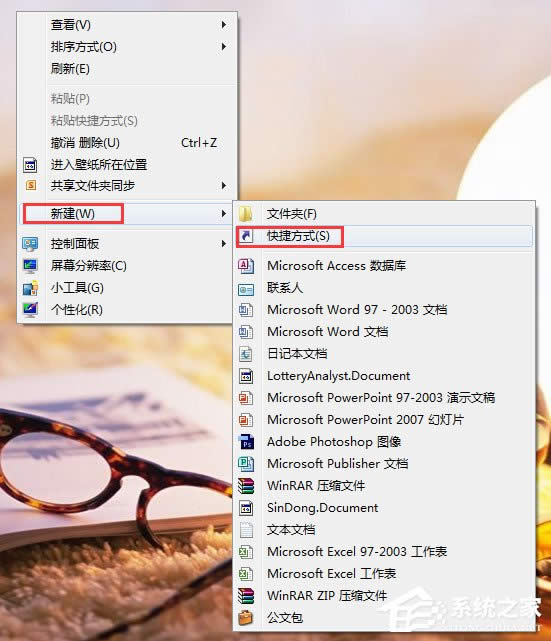Click the icon beside 个性化(R)

(x=30, y=310)
